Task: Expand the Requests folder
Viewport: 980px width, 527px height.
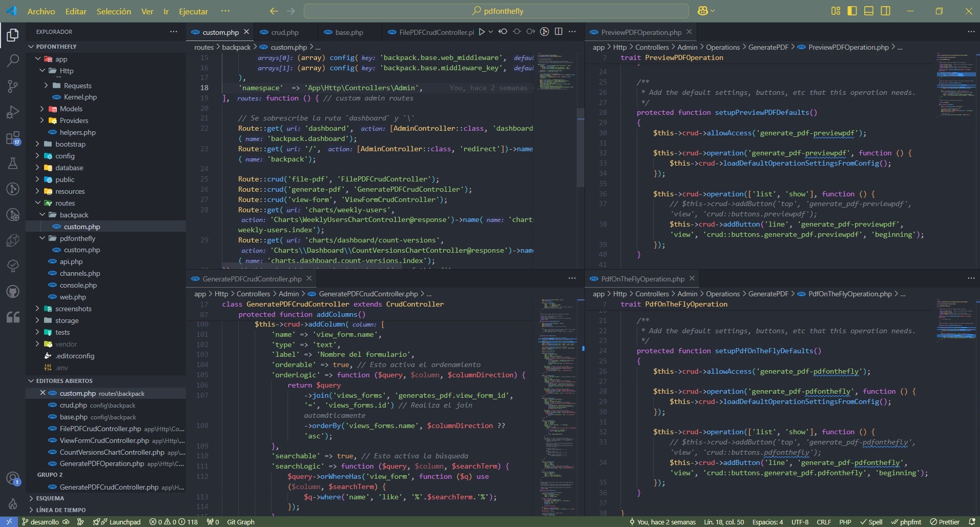Action: coord(77,86)
